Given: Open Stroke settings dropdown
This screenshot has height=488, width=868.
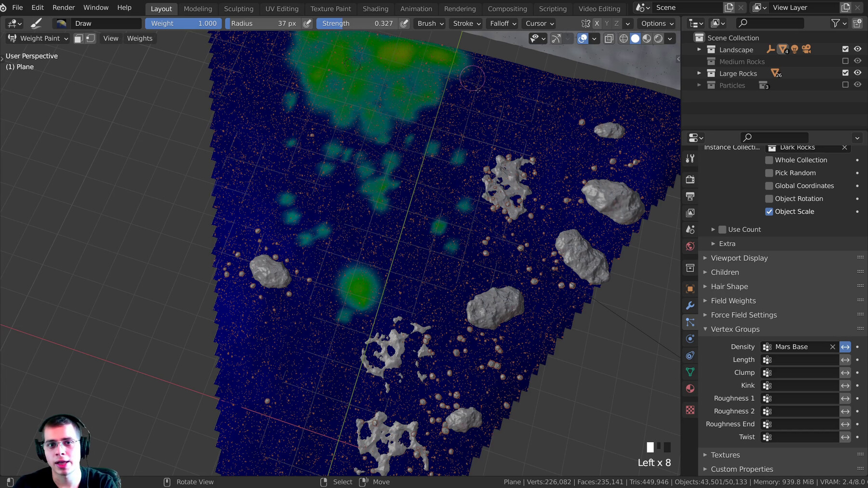Looking at the screenshot, I should point(467,23).
